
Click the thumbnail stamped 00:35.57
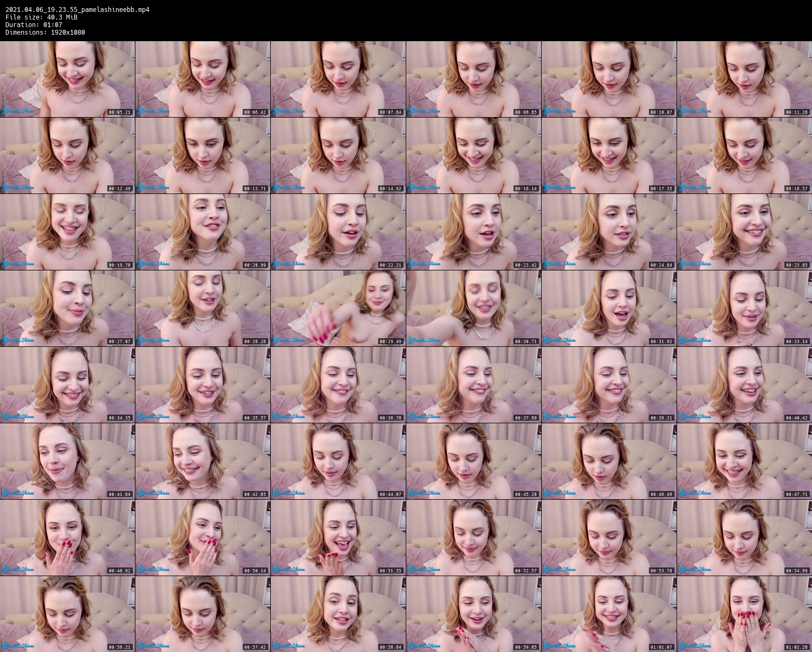click(203, 385)
